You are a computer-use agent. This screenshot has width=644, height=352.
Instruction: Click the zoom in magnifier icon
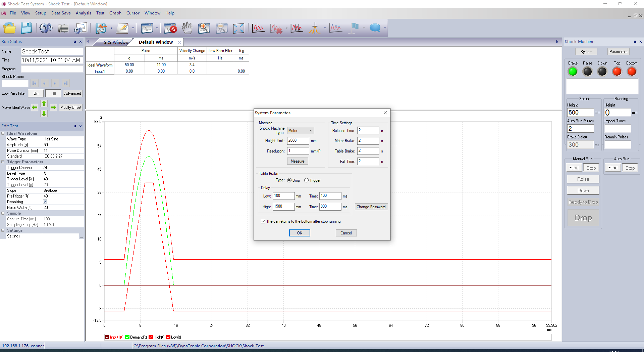click(x=204, y=28)
